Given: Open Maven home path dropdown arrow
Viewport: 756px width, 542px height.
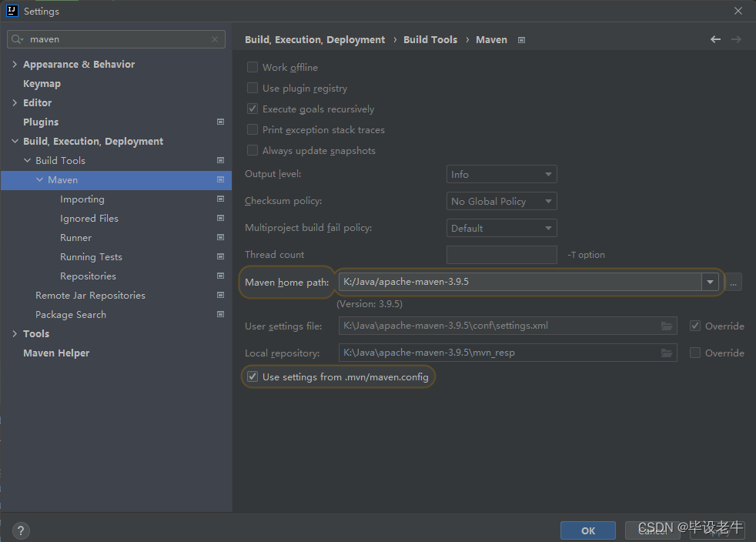Looking at the screenshot, I should pyautogui.click(x=710, y=282).
